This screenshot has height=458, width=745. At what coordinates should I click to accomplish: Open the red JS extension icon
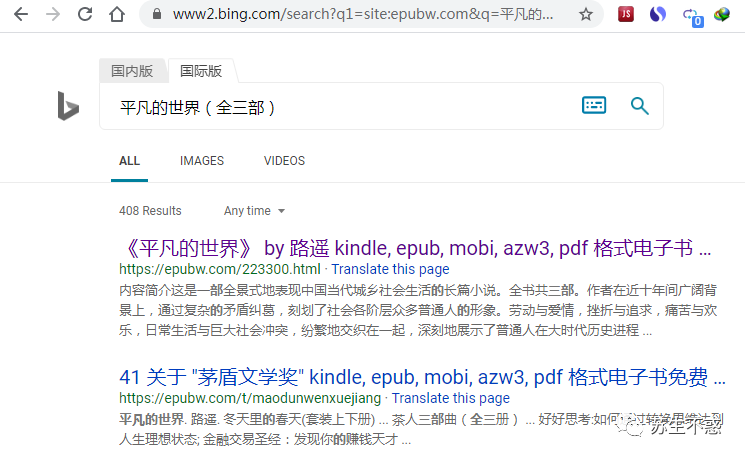pyautogui.click(x=626, y=14)
